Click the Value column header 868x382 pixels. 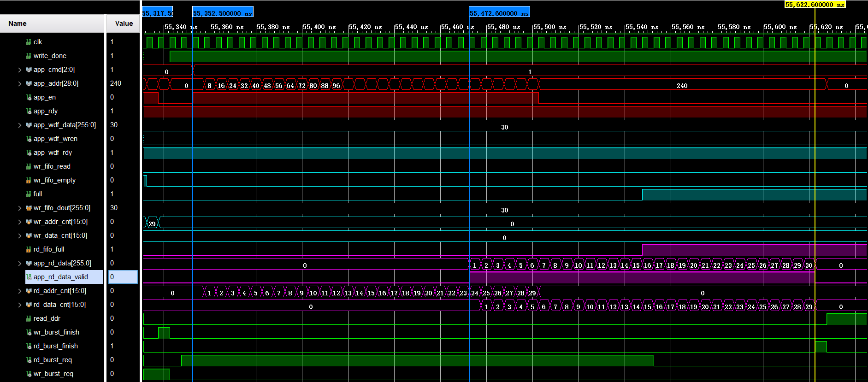tap(124, 24)
